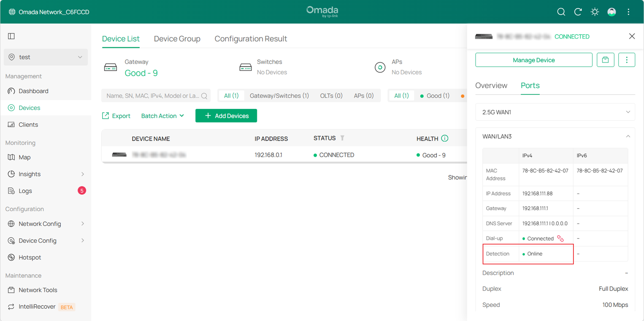Click the global search icon in header
Screen dimensions: 644x321
coord(561,12)
